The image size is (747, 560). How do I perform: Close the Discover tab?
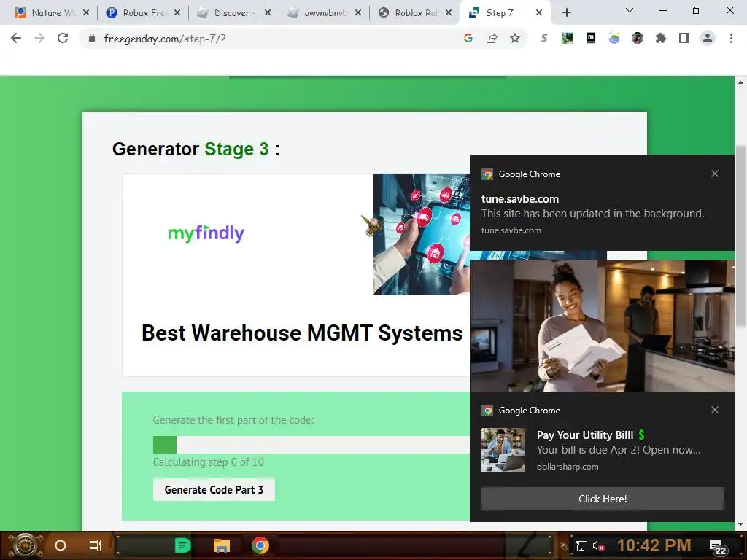click(x=268, y=13)
